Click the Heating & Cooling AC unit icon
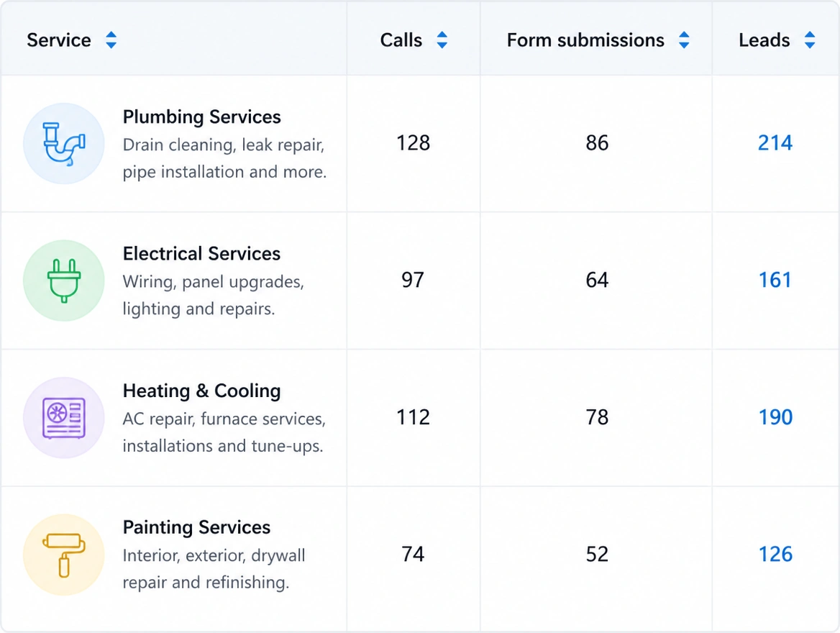 pyautogui.click(x=64, y=417)
